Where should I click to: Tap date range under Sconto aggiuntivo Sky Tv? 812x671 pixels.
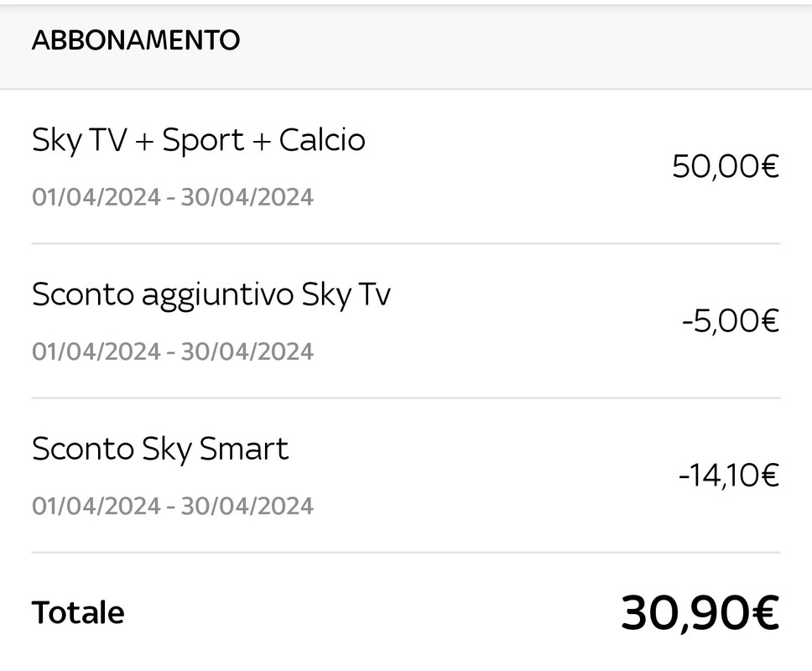click(173, 351)
